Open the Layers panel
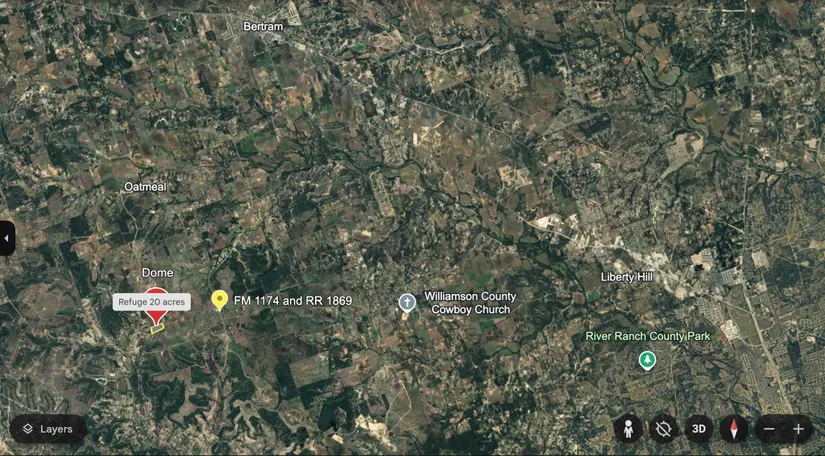Image resolution: width=825 pixels, height=456 pixels. click(47, 429)
